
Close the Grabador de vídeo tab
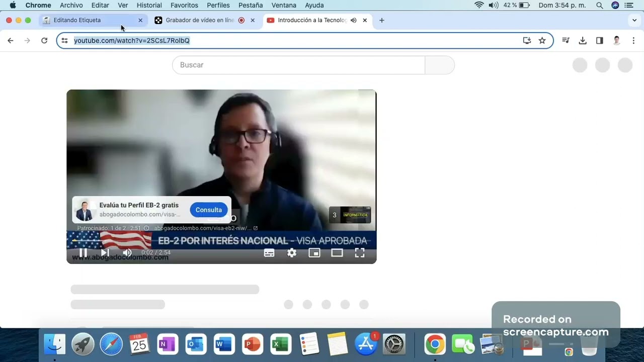click(253, 20)
